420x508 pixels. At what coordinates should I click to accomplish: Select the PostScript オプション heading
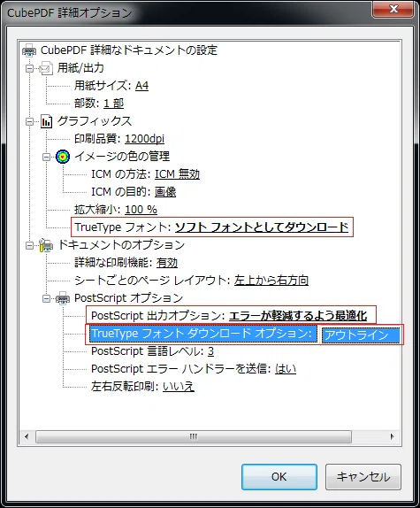click(129, 298)
